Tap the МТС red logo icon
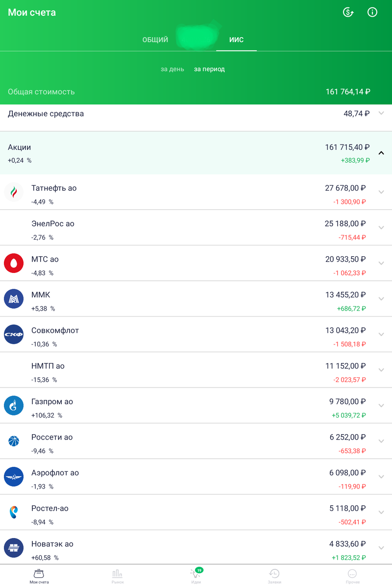This screenshot has height=588, width=392. pos(14,263)
